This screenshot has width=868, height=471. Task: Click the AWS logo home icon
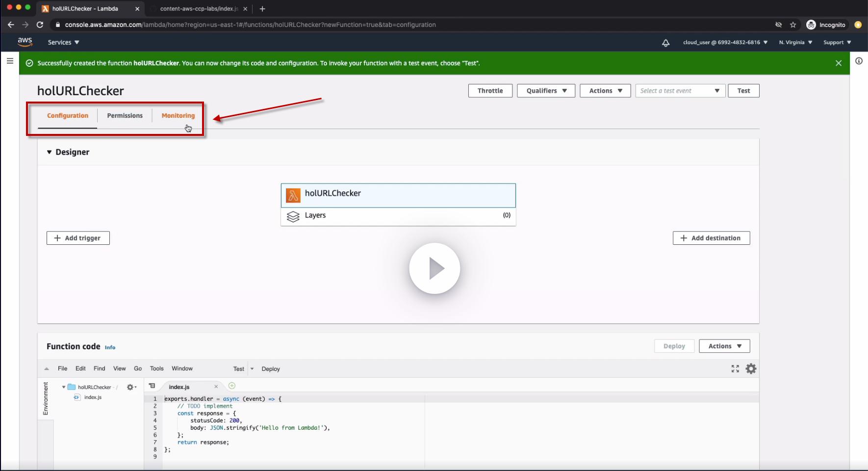25,42
